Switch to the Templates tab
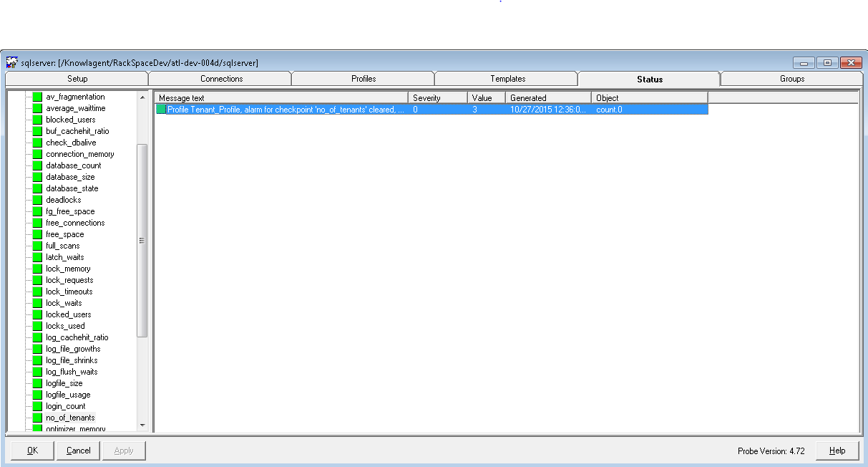868x467 pixels. (x=506, y=79)
